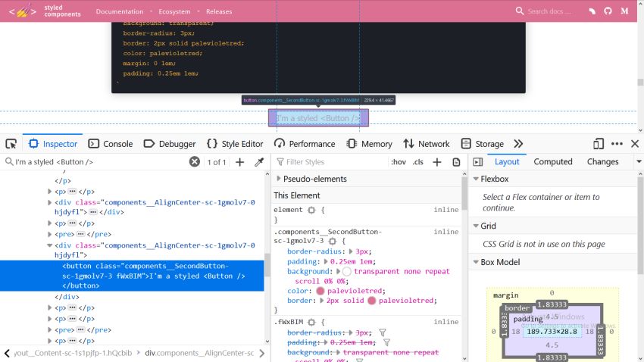Collapse the three-pane sidebar toggle
This screenshot has height=362, width=644.
coord(477,162)
